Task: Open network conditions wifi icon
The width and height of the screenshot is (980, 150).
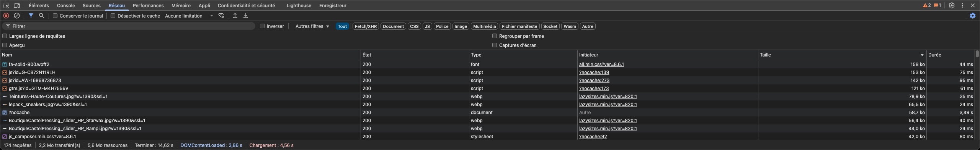Action: click(x=221, y=16)
